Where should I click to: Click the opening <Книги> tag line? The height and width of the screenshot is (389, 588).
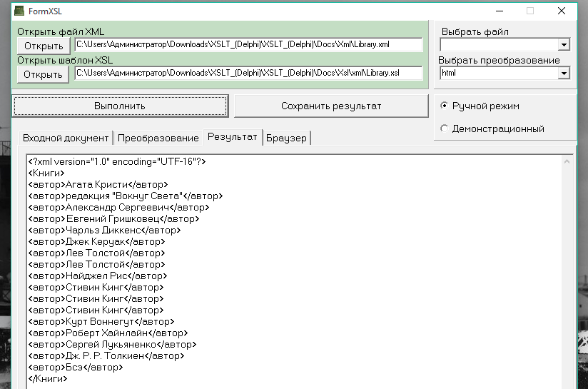coord(46,173)
